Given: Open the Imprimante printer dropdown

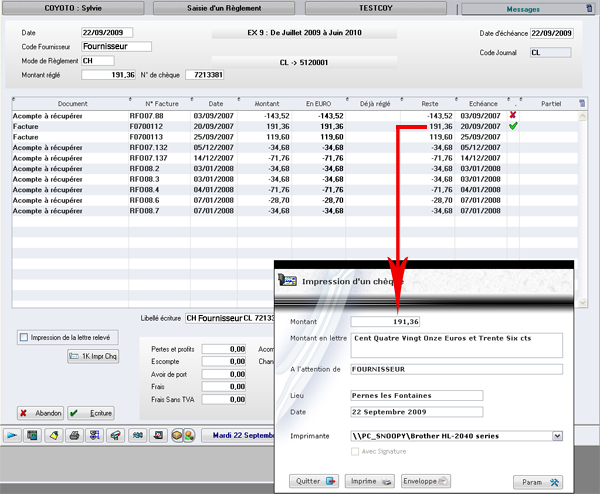Looking at the screenshot, I should pyautogui.click(x=557, y=436).
